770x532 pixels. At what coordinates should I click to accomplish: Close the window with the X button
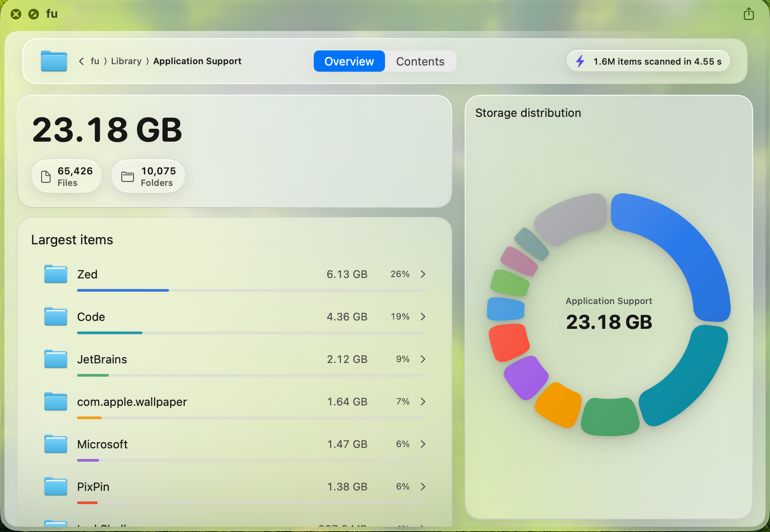(16, 14)
